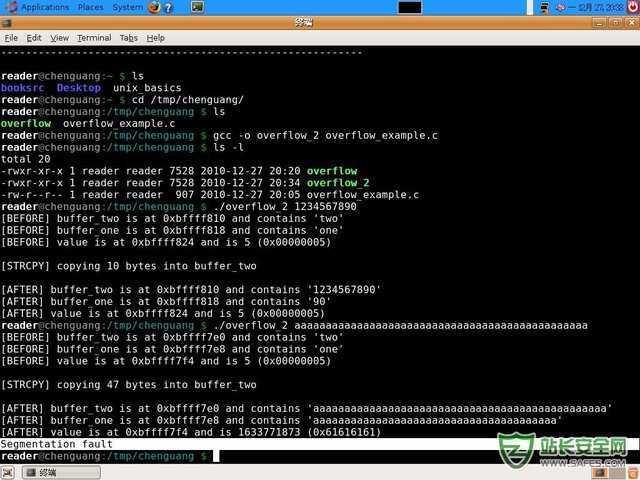
Task: Open the Trash icon in bottom panel
Action: click(x=633, y=473)
